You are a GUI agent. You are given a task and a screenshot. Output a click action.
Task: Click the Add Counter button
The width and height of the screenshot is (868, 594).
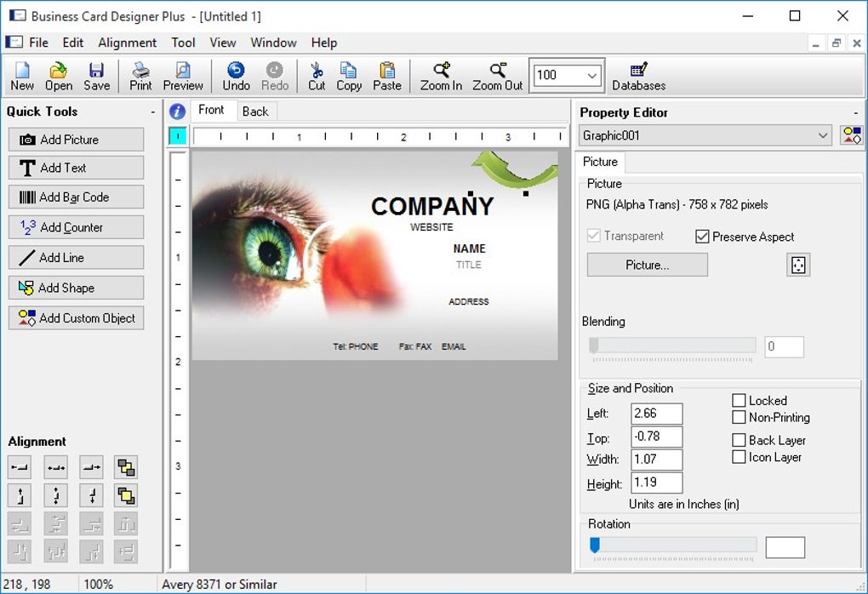tap(76, 227)
